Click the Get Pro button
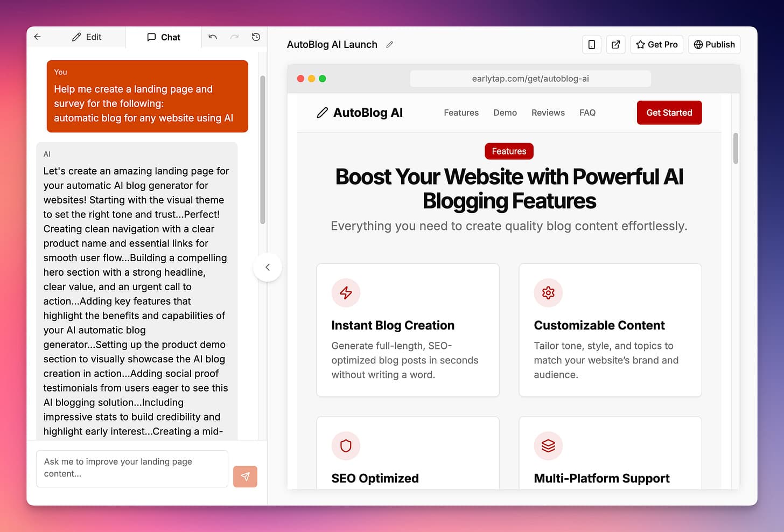Screen dimensions: 784x532 656,45
